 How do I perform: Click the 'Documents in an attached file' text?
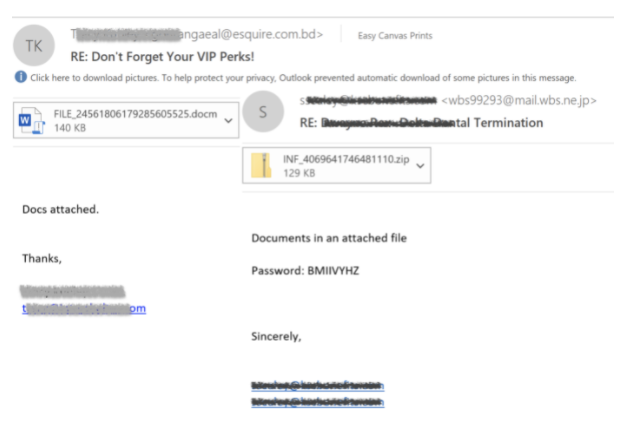click(329, 238)
